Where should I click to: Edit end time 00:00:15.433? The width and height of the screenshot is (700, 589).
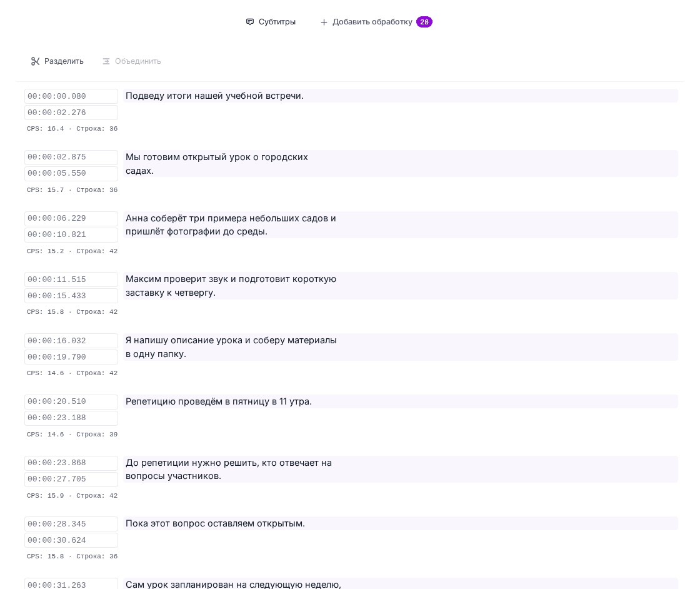tap(71, 296)
